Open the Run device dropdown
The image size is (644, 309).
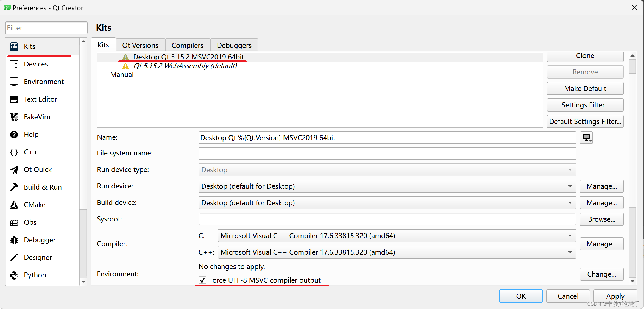click(x=387, y=186)
